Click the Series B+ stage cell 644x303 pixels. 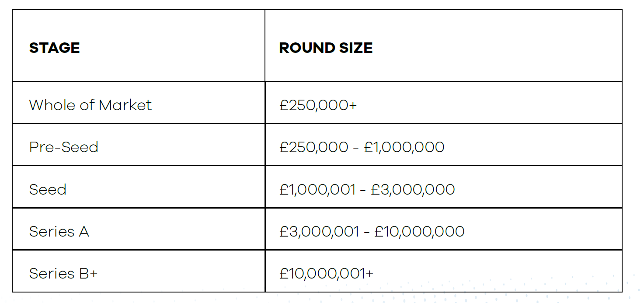click(139, 271)
